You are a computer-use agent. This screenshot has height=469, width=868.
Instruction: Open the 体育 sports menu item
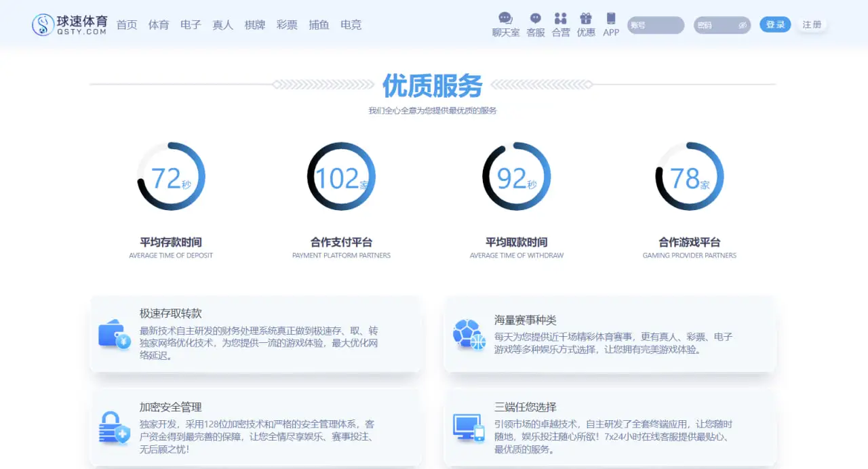(159, 25)
